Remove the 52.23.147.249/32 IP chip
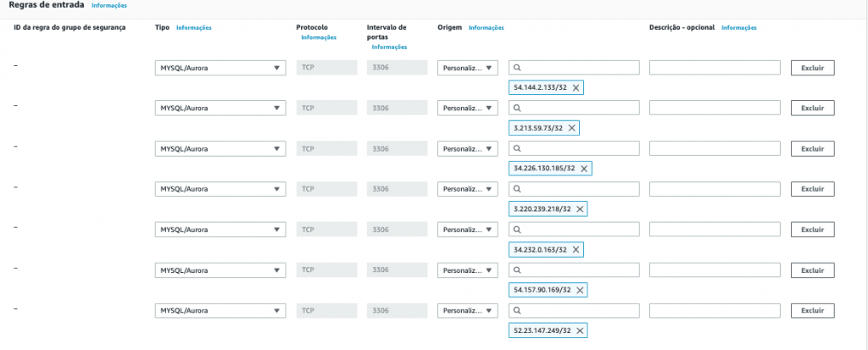Viewport: 868px width, 350px height. pyautogui.click(x=580, y=331)
